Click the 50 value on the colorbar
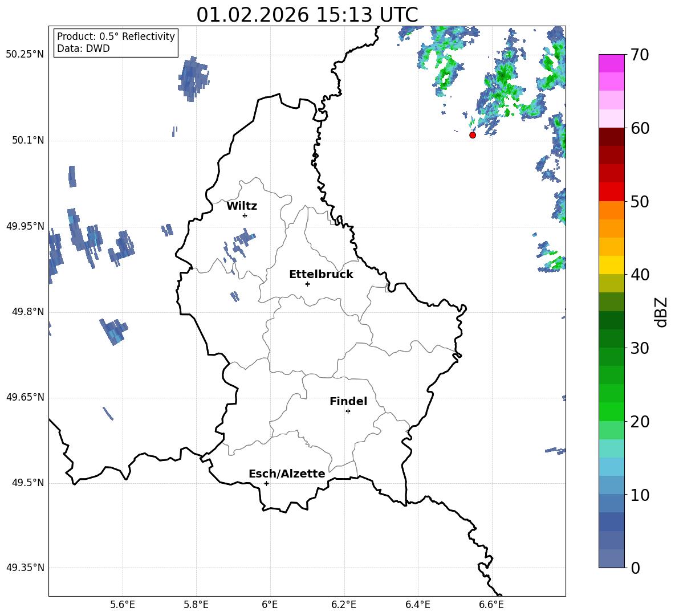Viewport: 675px width, 616px height. [x=640, y=201]
